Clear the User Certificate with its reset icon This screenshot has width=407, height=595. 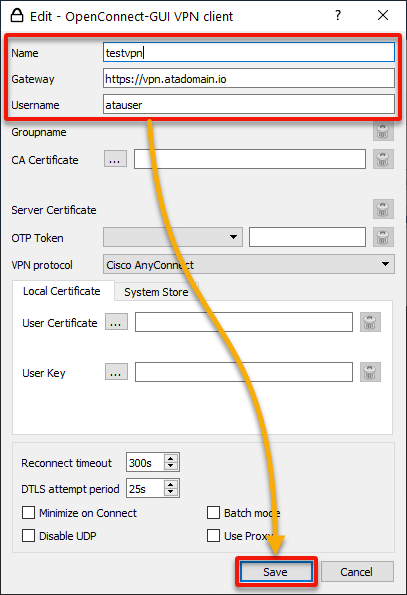click(x=370, y=322)
